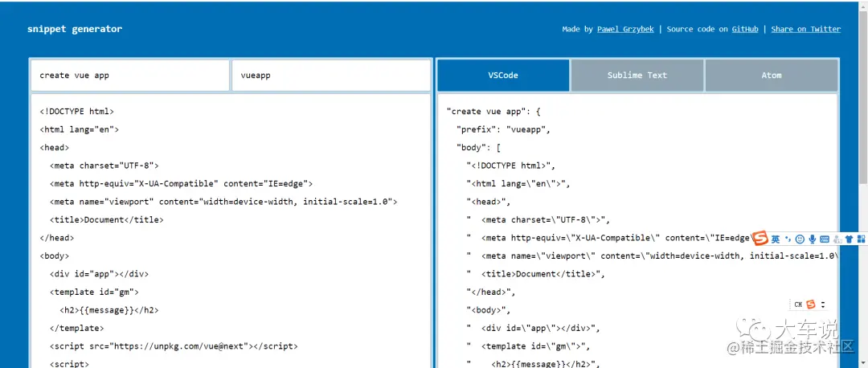Click the unpkg.com vue@next script line
The height and width of the screenshot is (368, 868).
pos(174,346)
